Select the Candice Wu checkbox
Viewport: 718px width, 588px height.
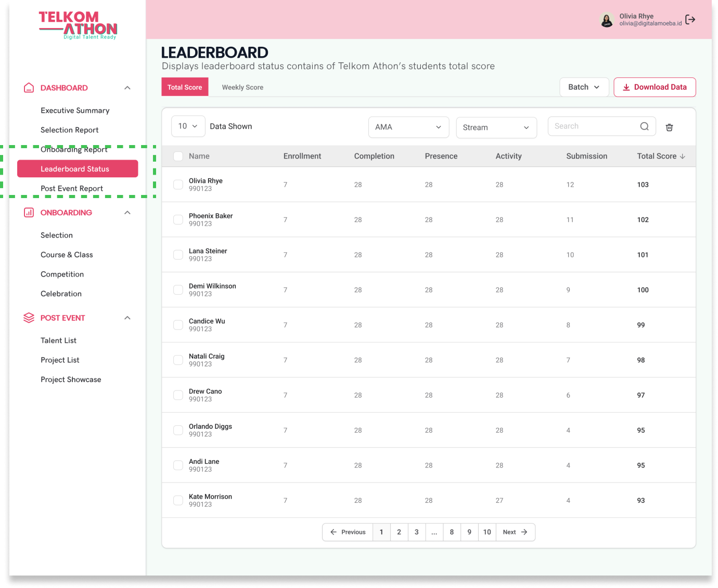[x=178, y=325]
